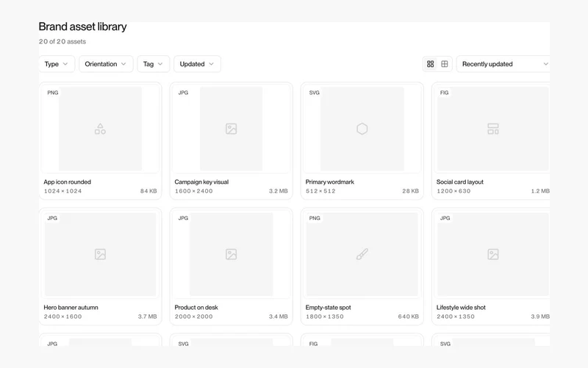Click the 2400 × 1350 dimensions
The image size is (588, 368).
455,316
